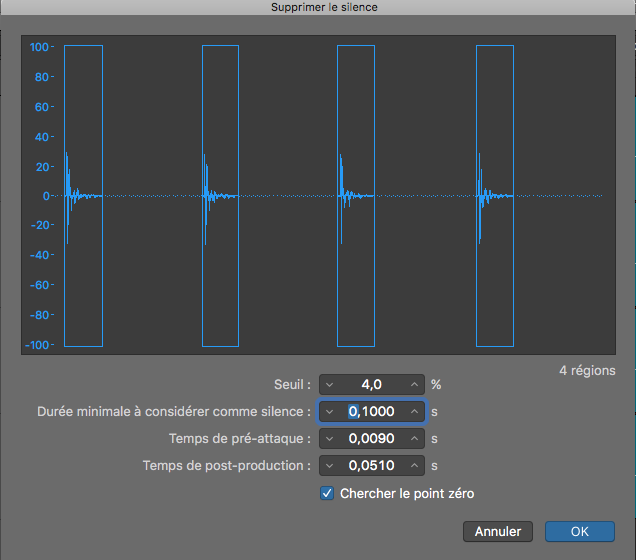Click the second detected region in waveform
Viewport: 636px width, 560px height.
(x=221, y=196)
